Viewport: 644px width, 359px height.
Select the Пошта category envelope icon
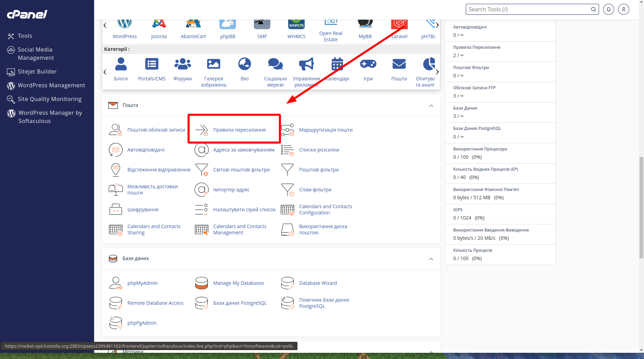point(399,64)
